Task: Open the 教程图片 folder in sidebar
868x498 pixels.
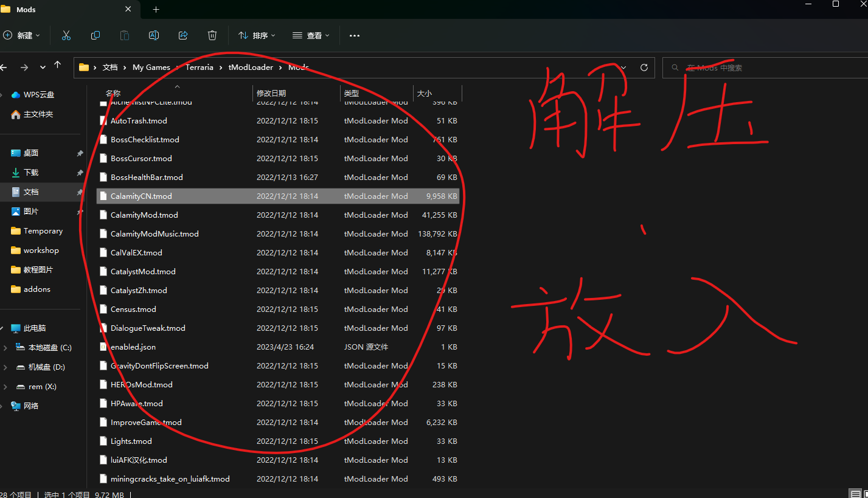Action: coord(38,270)
